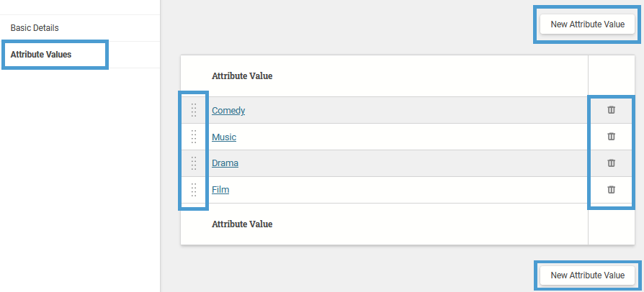Click blank area of the Film row
Image resolution: width=644 pixels, height=292 pixels.
pos(406,190)
